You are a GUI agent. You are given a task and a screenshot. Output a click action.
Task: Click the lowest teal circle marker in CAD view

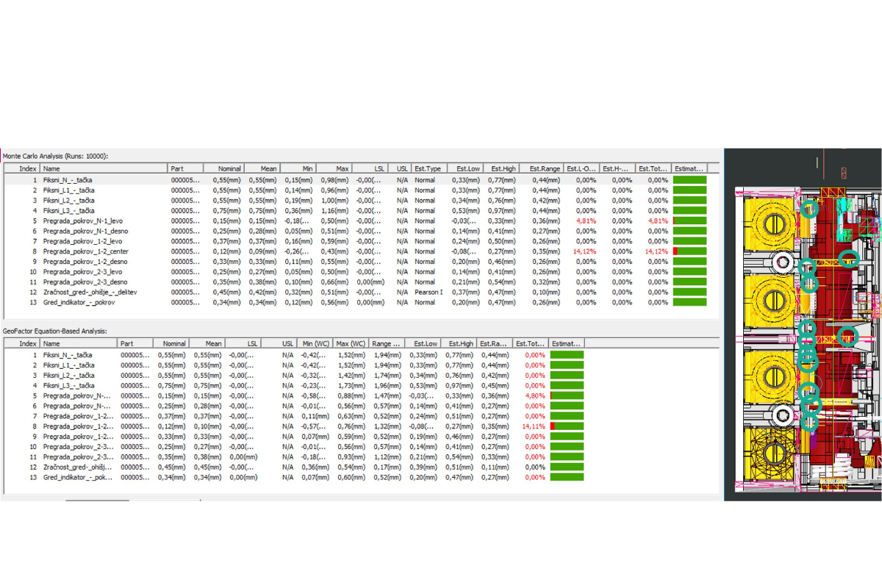tap(811, 421)
